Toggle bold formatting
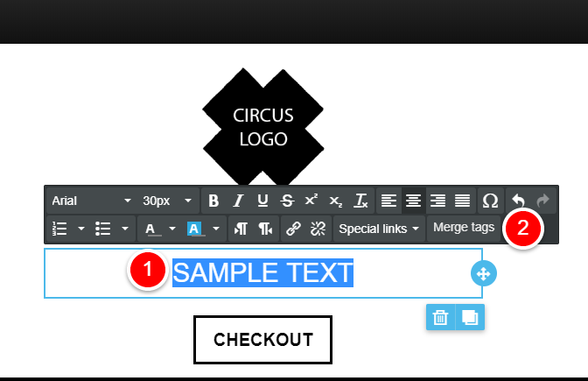 coord(213,201)
